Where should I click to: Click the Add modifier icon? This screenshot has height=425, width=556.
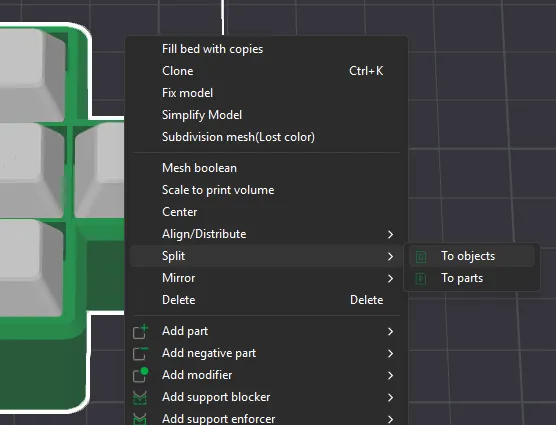140,375
